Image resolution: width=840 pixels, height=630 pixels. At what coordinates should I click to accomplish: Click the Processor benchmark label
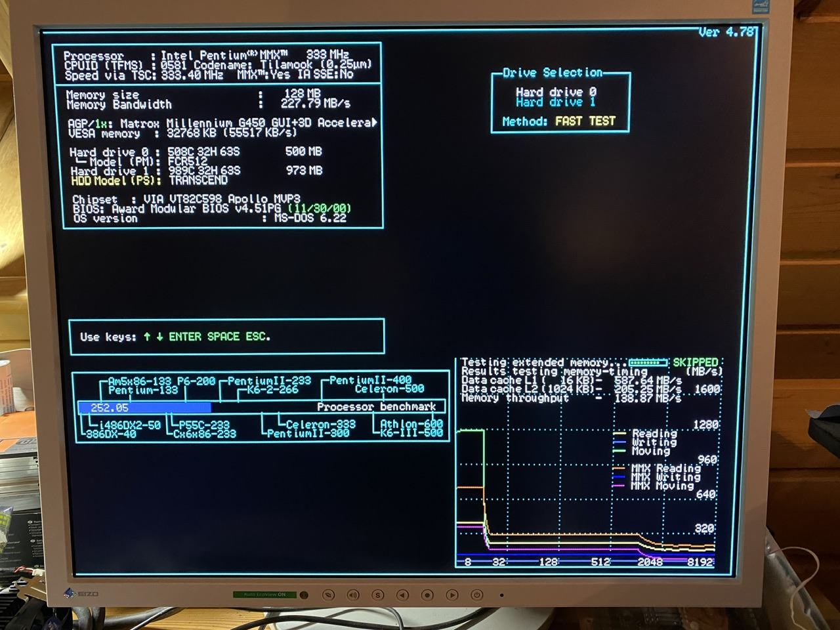376,407
